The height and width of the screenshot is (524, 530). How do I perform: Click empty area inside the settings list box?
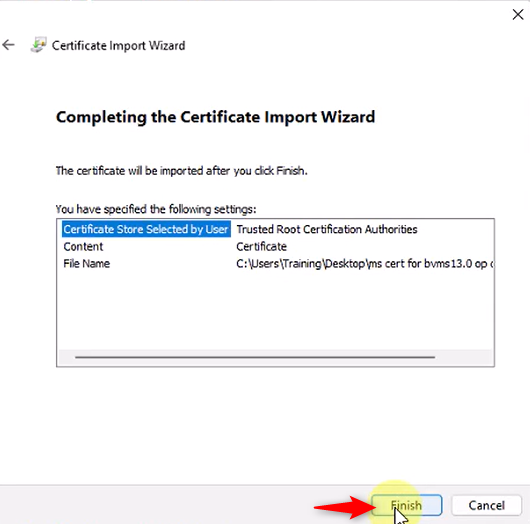tap(275, 311)
